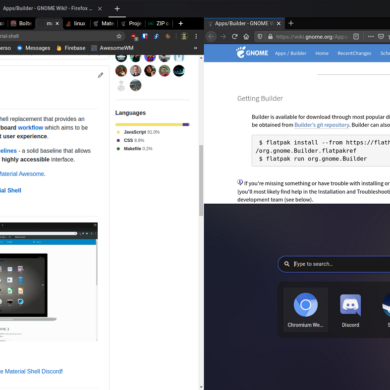Click the Chrome page vertical scrollbar thumb
390x390 pixels.
201,180
